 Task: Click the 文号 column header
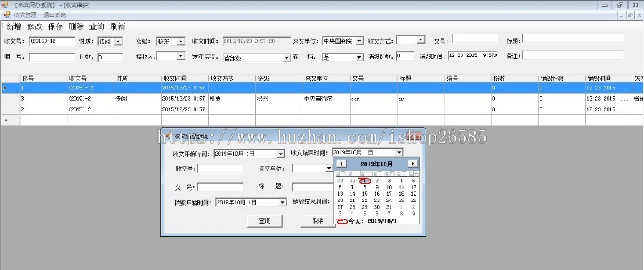374,79
